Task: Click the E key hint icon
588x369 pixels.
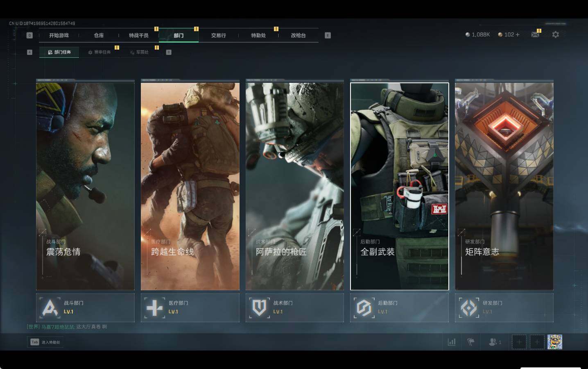Action: (328, 35)
